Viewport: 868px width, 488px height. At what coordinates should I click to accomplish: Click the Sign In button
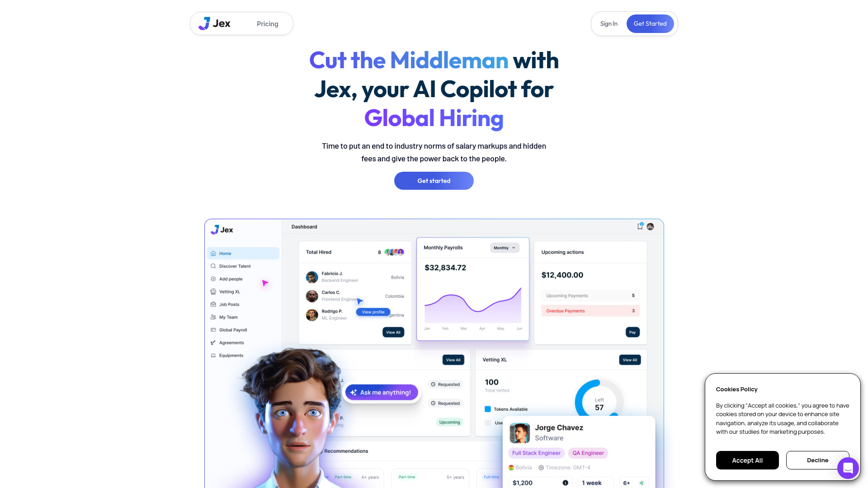click(609, 23)
